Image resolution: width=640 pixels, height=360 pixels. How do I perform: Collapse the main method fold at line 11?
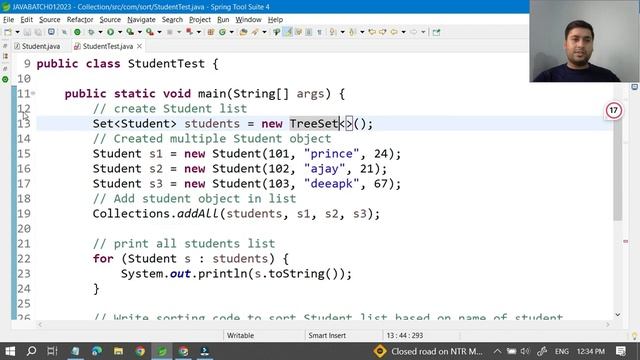pos(33,93)
